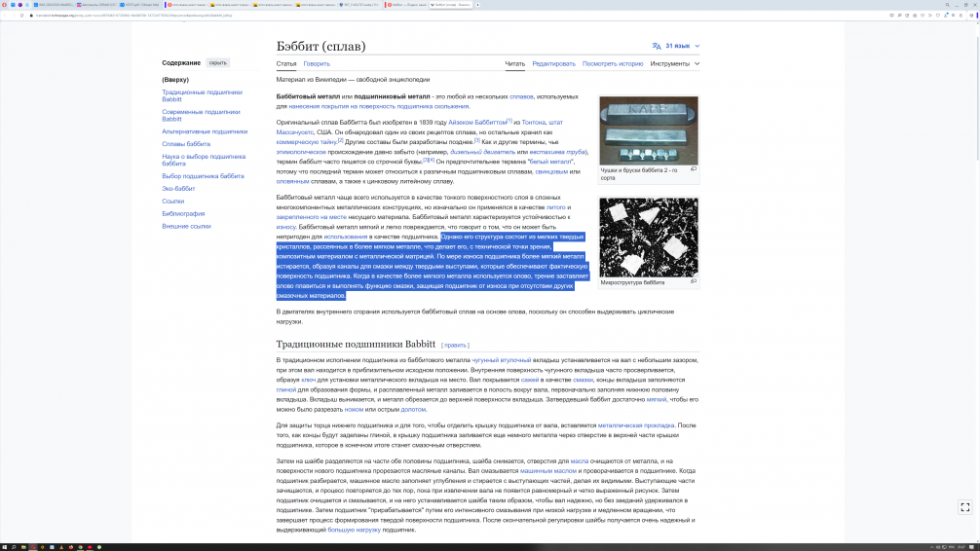Follow the белый металл link
The height and width of the screenshot is (551, 980).
551,162
